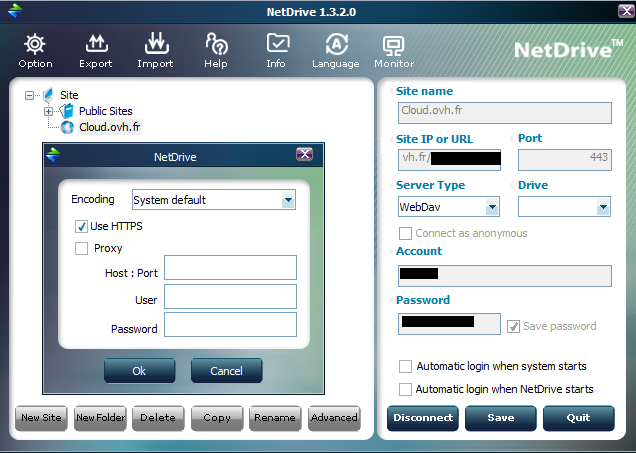Viewport: 636px width, 453px height.
Task: Expand the Public Sites node
Action: [48, 111]
